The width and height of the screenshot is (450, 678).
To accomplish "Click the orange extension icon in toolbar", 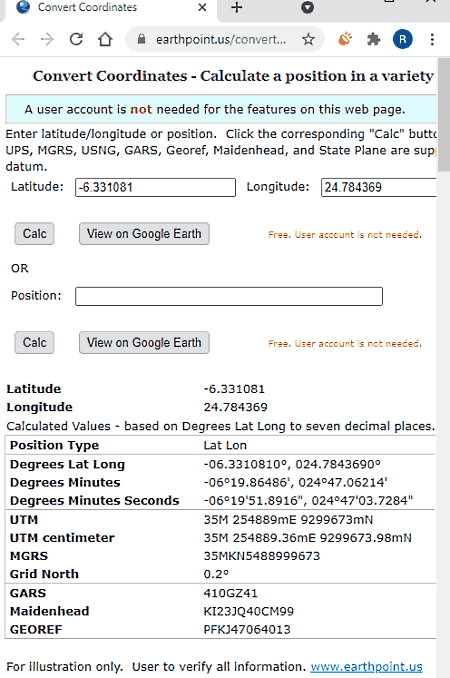I will tap(345, 39).
